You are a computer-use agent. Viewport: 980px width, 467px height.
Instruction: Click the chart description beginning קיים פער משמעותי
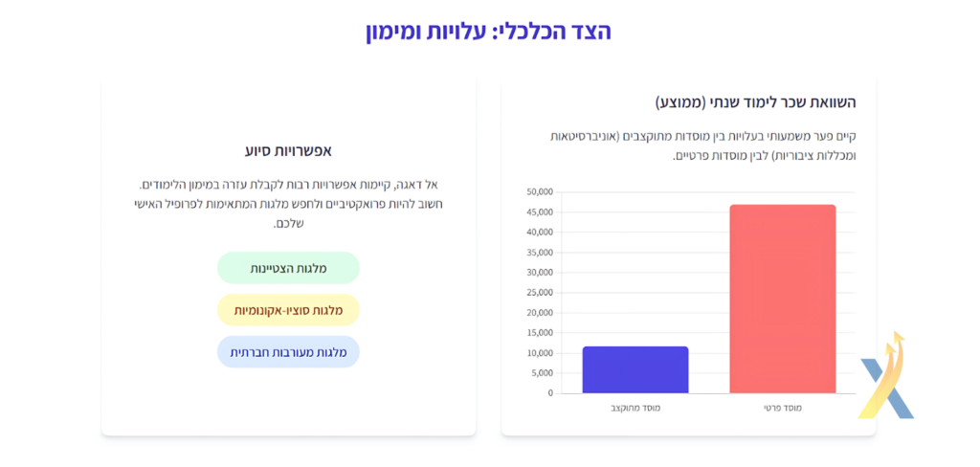[x=702, y=145]
